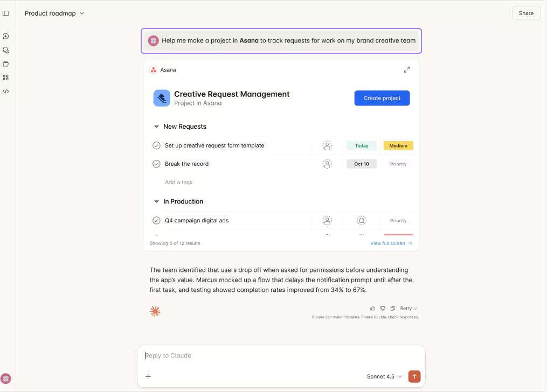The image size is (547, 392).
Task: Copy Claude's response using the copy icon
Action: click(x=392, y=308)
